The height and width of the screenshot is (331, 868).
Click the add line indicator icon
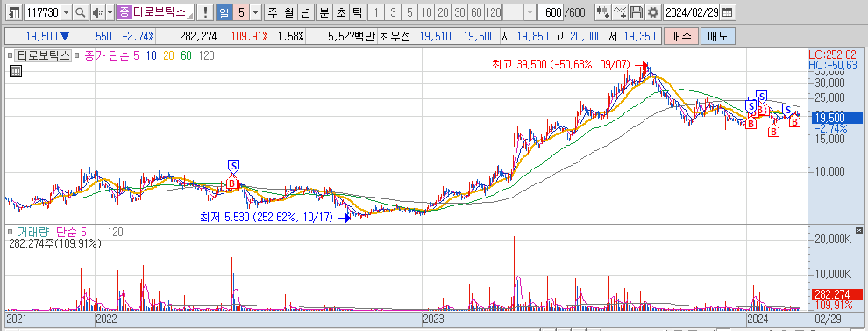621,12
